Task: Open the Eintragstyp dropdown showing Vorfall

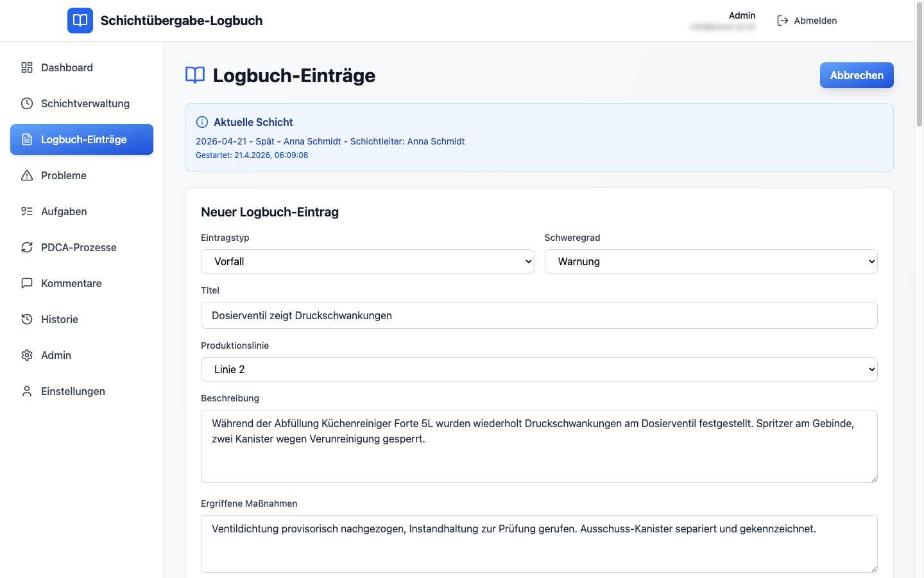Action: coord(367,261)
